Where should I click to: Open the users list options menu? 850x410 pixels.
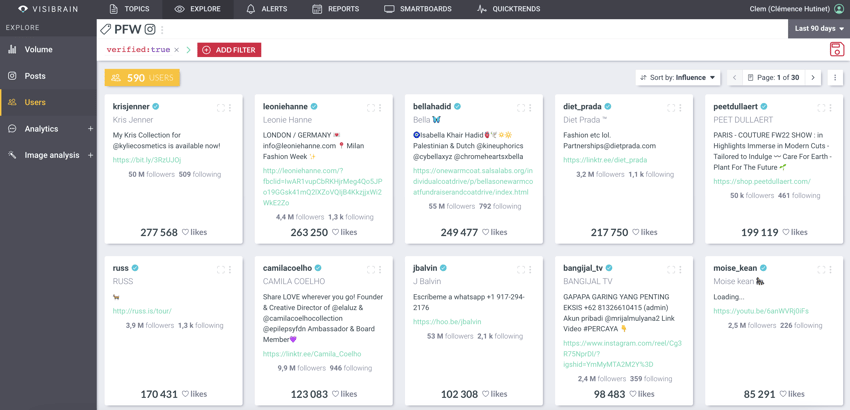(835, 78)
